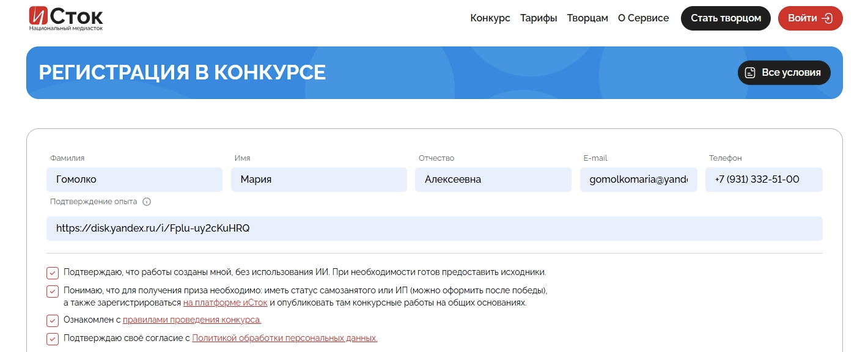Go to the Тарифы page
Viewport: 868px width, 352px height.
[539, 18]
